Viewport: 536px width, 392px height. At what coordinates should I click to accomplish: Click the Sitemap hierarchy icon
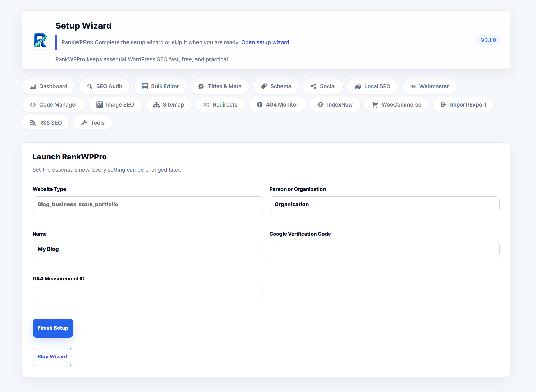click(x=156, y=105)
